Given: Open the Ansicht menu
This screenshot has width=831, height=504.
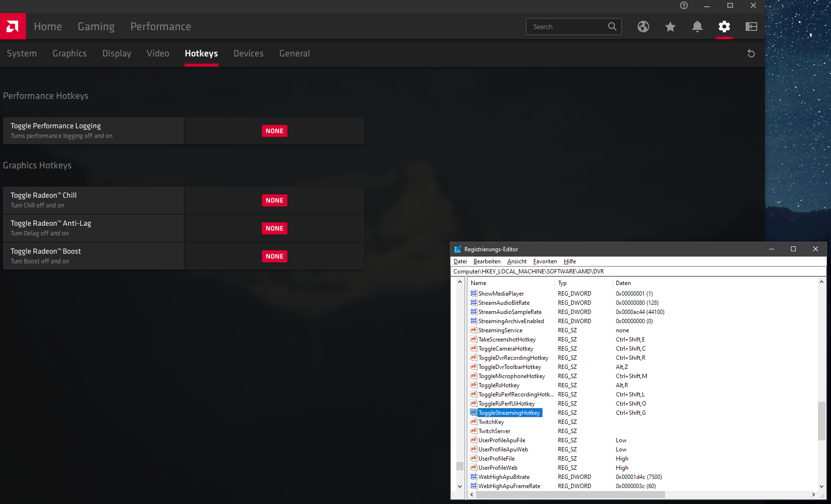Looking at the screenshot, I should pyautogui.click(x=517, y=261).
